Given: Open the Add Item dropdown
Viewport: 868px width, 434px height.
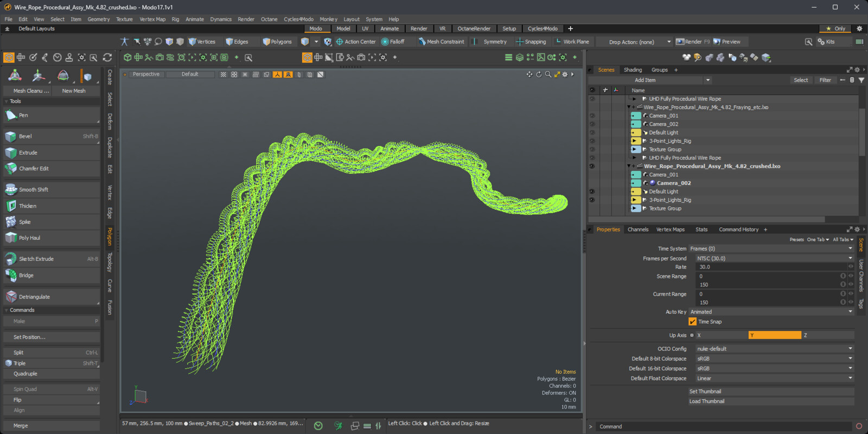Looking at the screenshot, I should pos(650,80).
